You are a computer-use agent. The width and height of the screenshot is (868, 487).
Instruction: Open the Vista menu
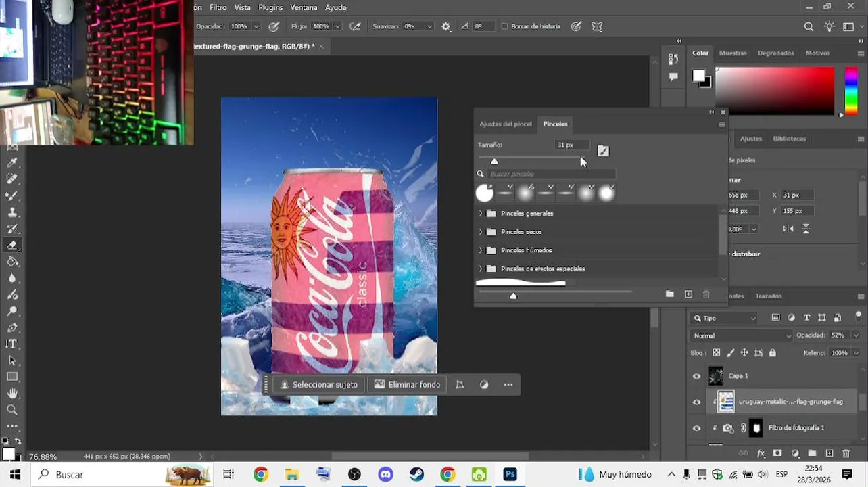click(242, 7)
